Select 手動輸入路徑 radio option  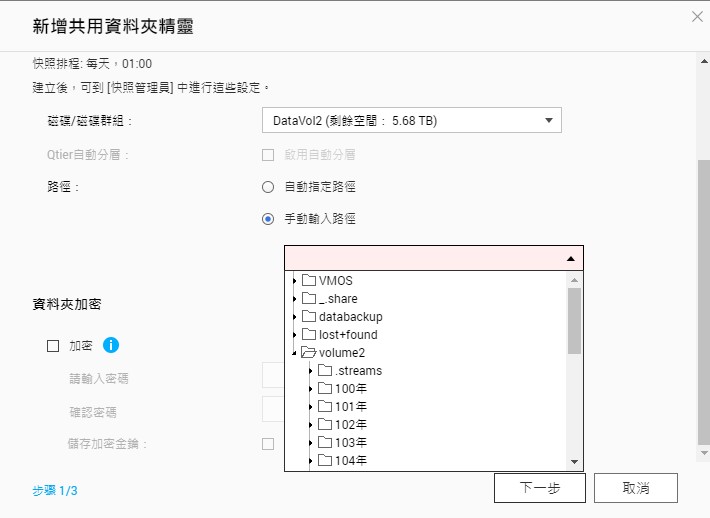[268, 219]
